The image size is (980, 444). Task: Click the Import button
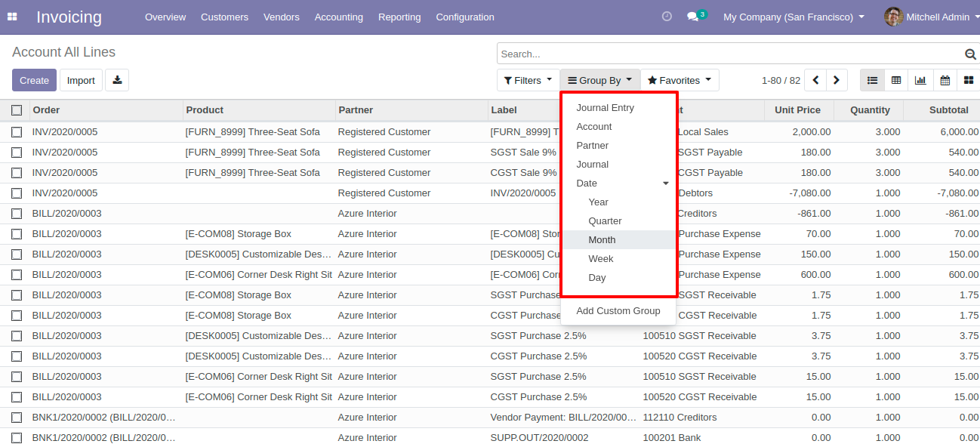coord(81,80)
